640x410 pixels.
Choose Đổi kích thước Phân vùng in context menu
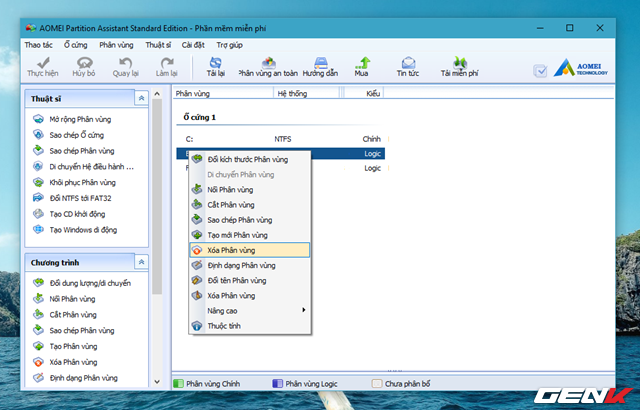pos(250,160)
